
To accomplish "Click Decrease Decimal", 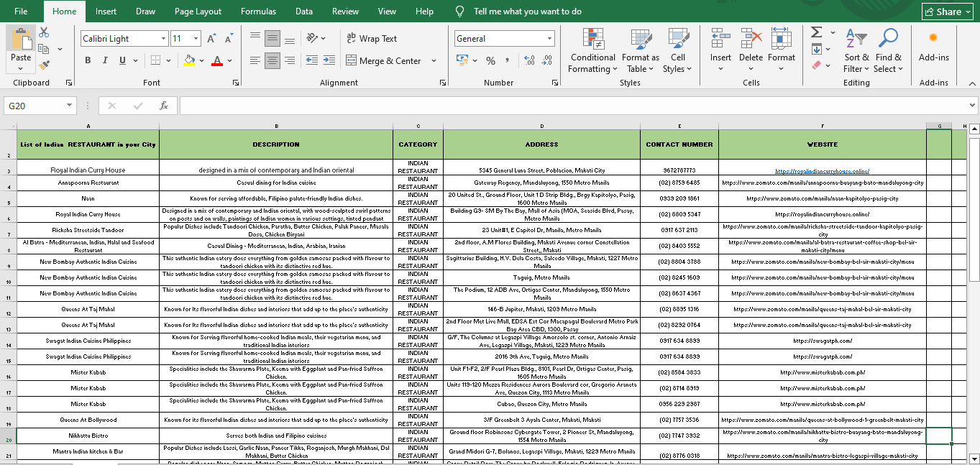I will tap(548, 60).
